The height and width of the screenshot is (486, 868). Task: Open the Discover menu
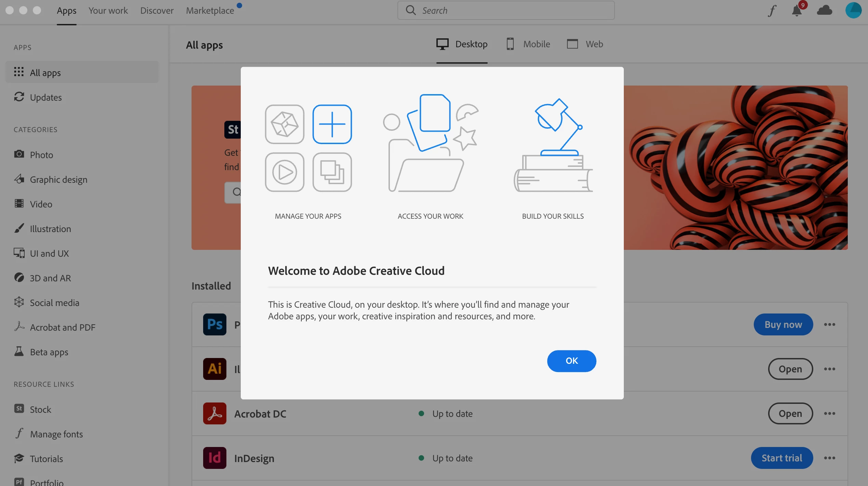pyautogui.click(x=157, y=11)
